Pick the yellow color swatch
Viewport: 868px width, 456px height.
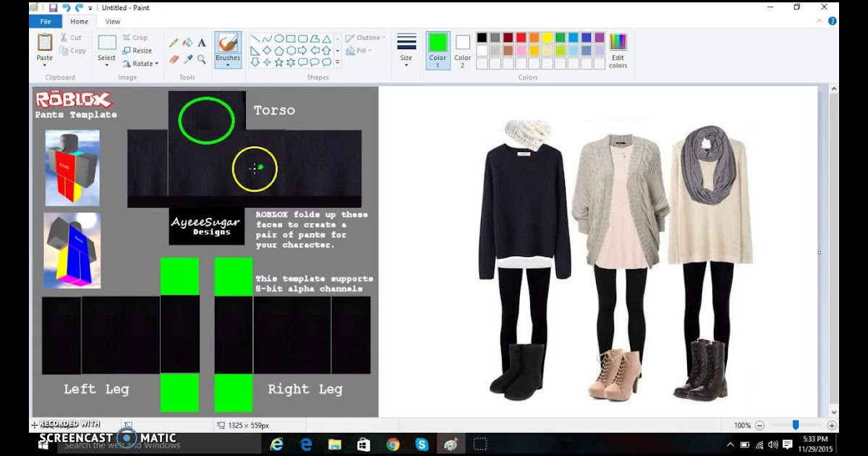coord(547,38)
